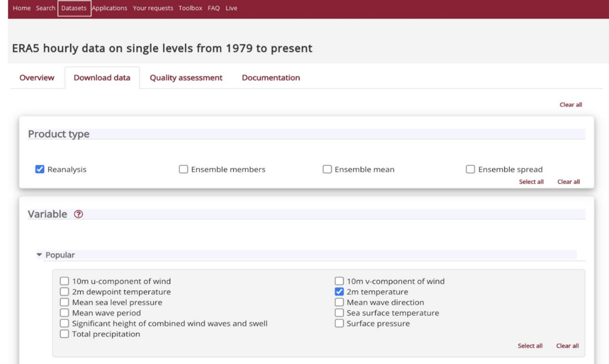This screenshot has height=364, width=609.
Task: Select 10m u-component of wind
Action: click(x=64, y=281)
